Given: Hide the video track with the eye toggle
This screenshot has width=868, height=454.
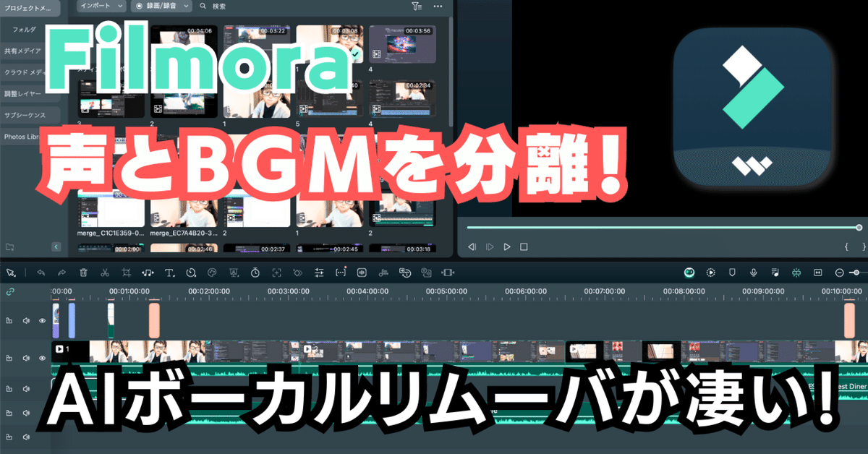Looking at the screenshot, I should 42,358.
